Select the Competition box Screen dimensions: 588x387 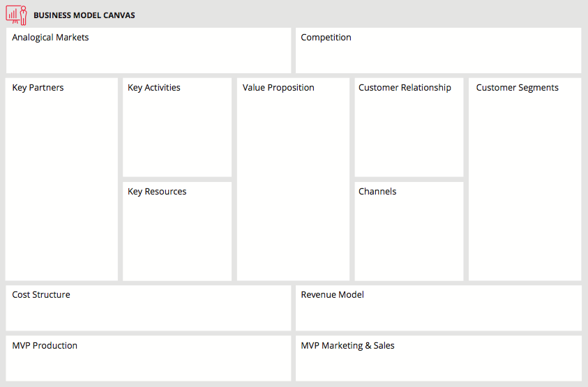click(438, 51)
